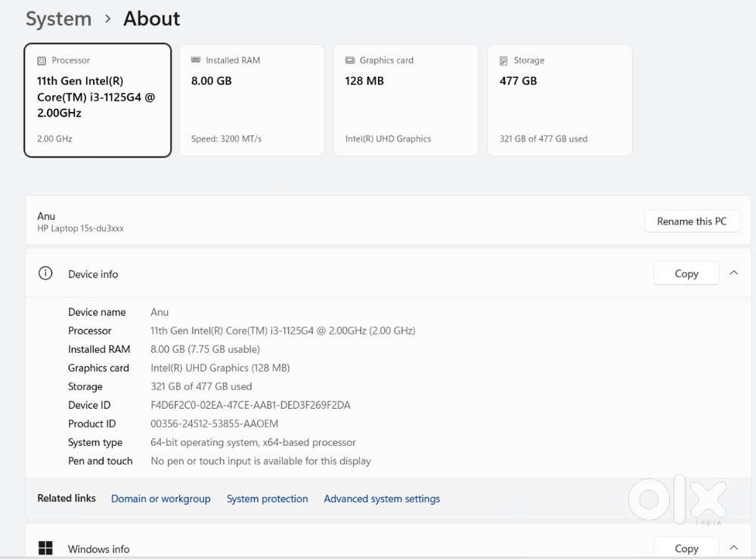Screen dimensions: 756x560
Task: Copy the Device info details
Action: coord(686,274)
